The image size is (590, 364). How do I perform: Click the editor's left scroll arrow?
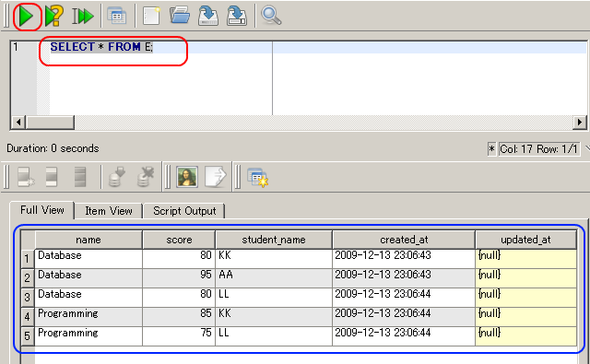point(18,123)
